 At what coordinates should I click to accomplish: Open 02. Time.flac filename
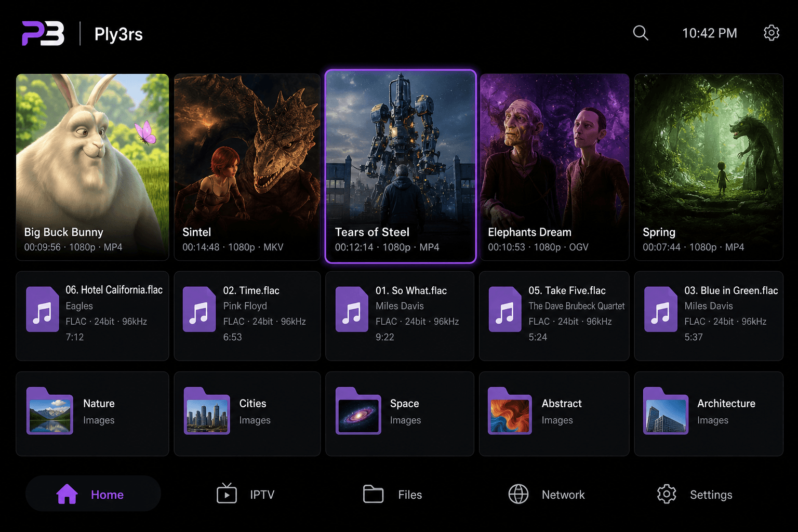[251, 290]
